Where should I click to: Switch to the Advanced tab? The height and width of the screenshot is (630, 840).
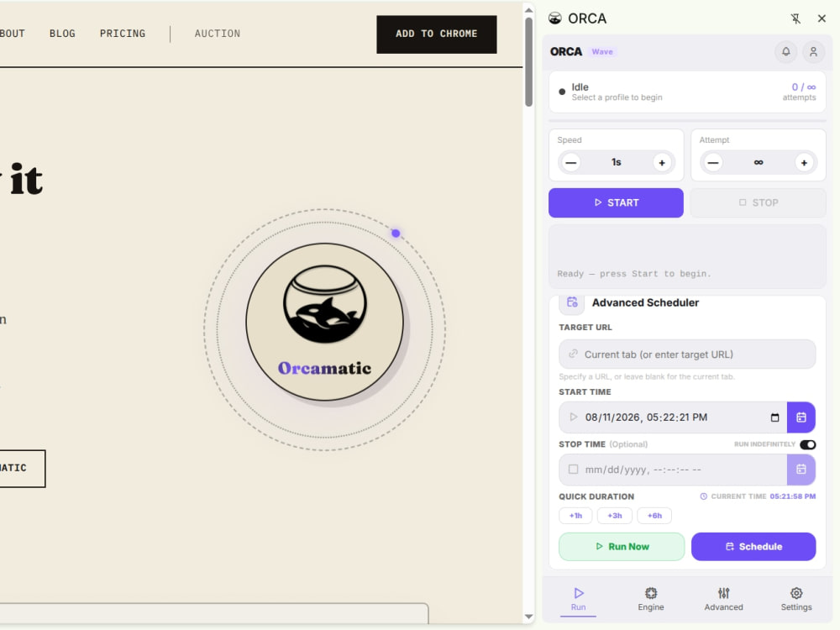[723, 599]
